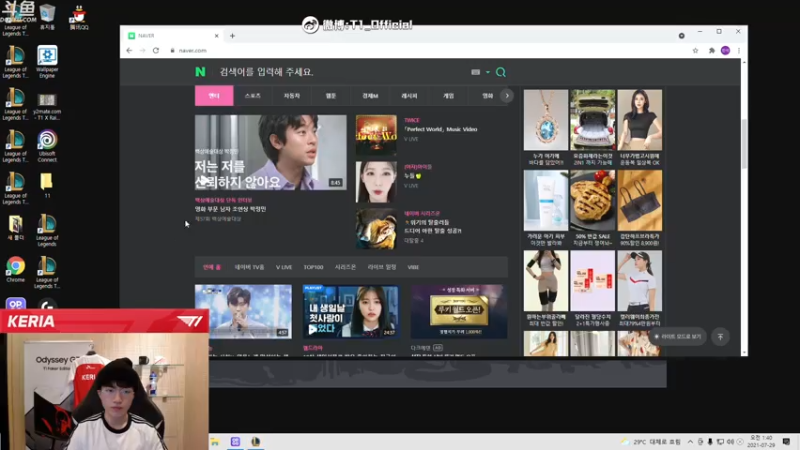Show more category tabs with right chevron
800x450 pixels.
[x=507, y=95]
